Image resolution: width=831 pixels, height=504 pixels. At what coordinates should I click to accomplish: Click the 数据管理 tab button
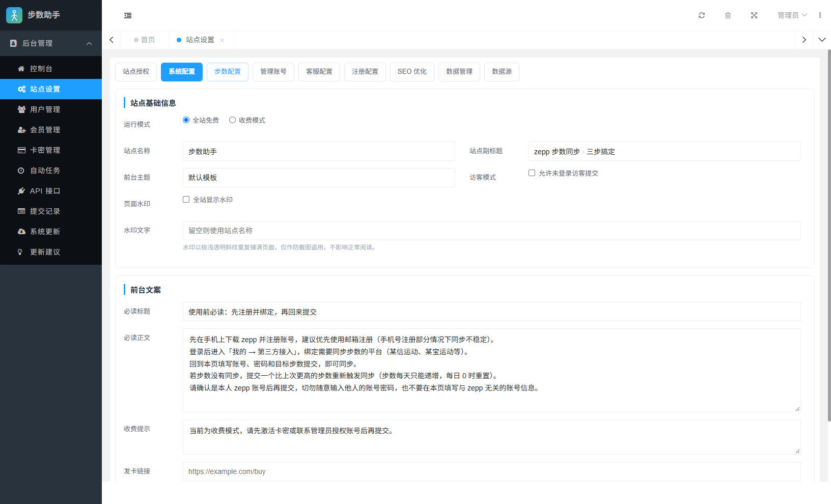tap(459, 72)
